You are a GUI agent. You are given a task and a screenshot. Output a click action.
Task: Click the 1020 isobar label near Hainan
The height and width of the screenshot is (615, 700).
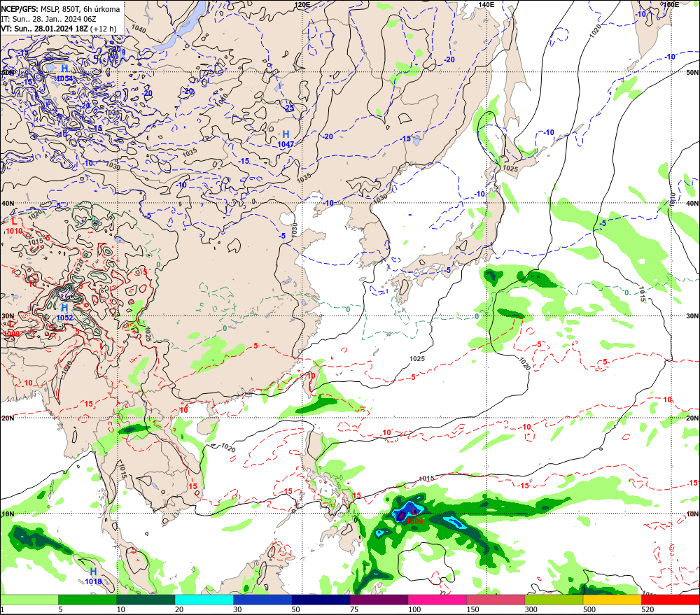coord(228,448)
